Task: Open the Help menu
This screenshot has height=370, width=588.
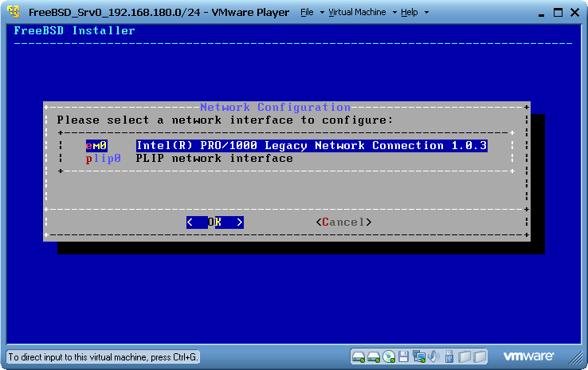Action: click(x=409, y=13)
